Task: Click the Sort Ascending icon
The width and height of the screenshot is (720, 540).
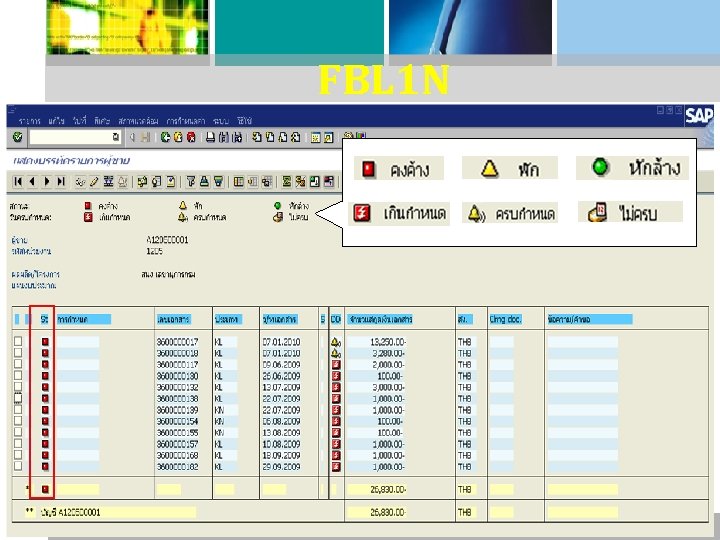Action: click(204, 182)
